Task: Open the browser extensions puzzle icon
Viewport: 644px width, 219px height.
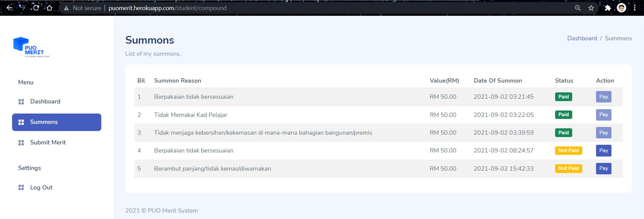Action: pos(608,8)
